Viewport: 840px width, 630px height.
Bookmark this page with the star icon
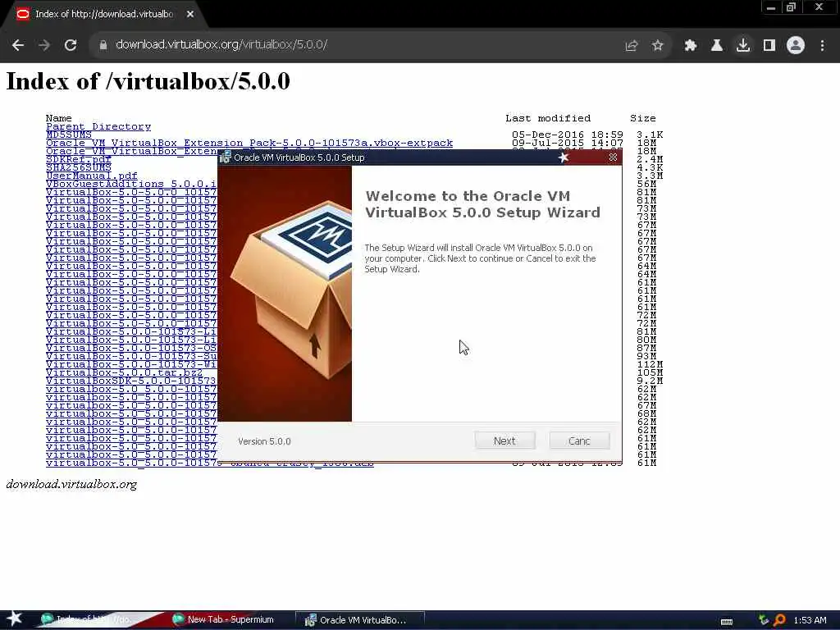click(658, 46)
